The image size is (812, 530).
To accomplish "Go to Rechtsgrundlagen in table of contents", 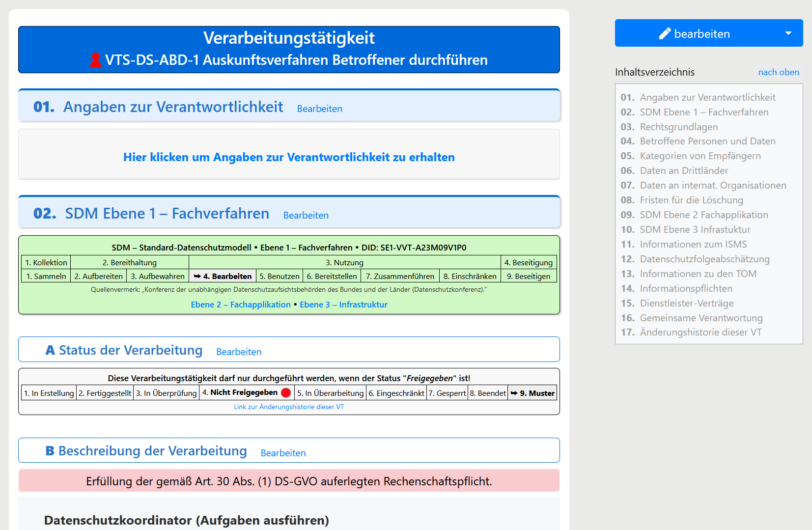I will coord(678,127).
